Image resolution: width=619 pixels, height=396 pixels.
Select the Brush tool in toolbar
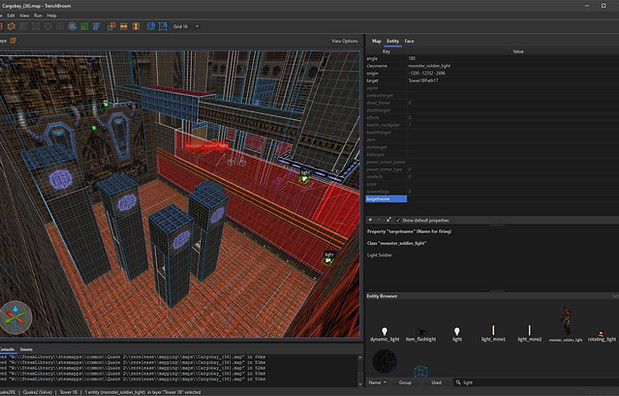[x=11, y=26]
